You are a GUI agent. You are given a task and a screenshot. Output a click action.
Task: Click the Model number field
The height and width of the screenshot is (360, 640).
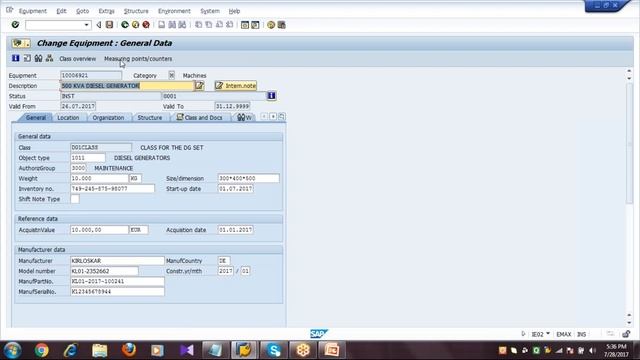tap(104, 271)
